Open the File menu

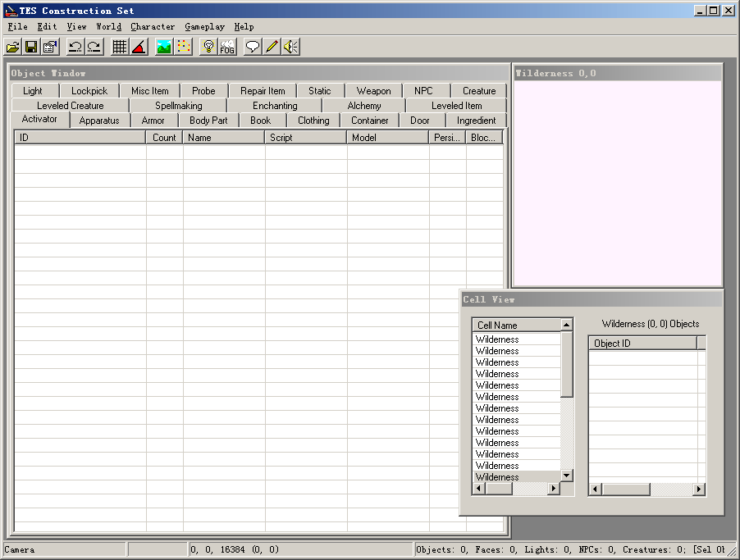(17, 27)
